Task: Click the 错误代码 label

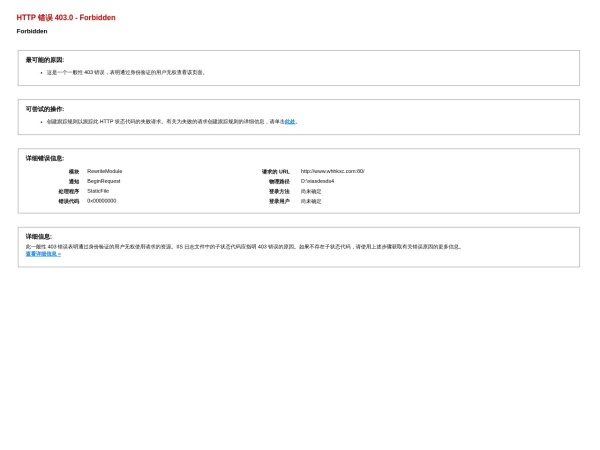Action: click(69, 201)
